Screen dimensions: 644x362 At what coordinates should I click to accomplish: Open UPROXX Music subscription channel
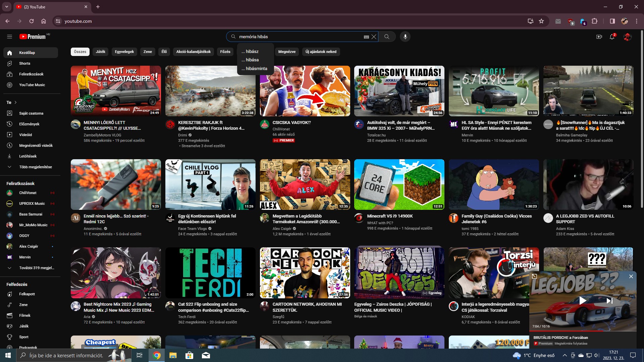point(31,203)
